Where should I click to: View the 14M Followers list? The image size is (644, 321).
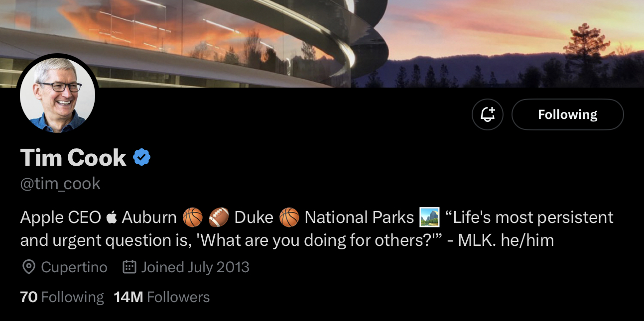[x=162, y=297]
